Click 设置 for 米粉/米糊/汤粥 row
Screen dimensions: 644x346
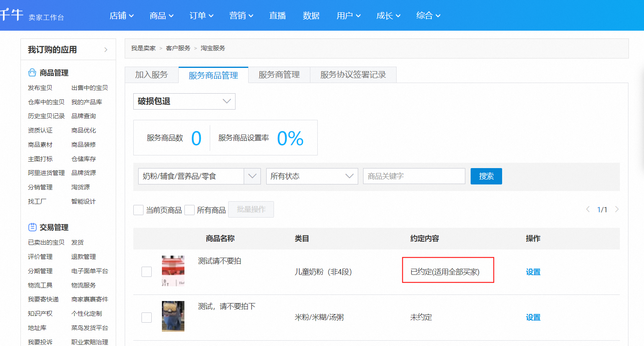(533, 317)
